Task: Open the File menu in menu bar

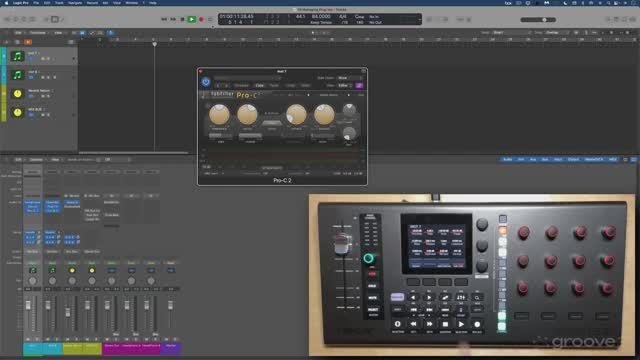Action: (x=36, y=2)
